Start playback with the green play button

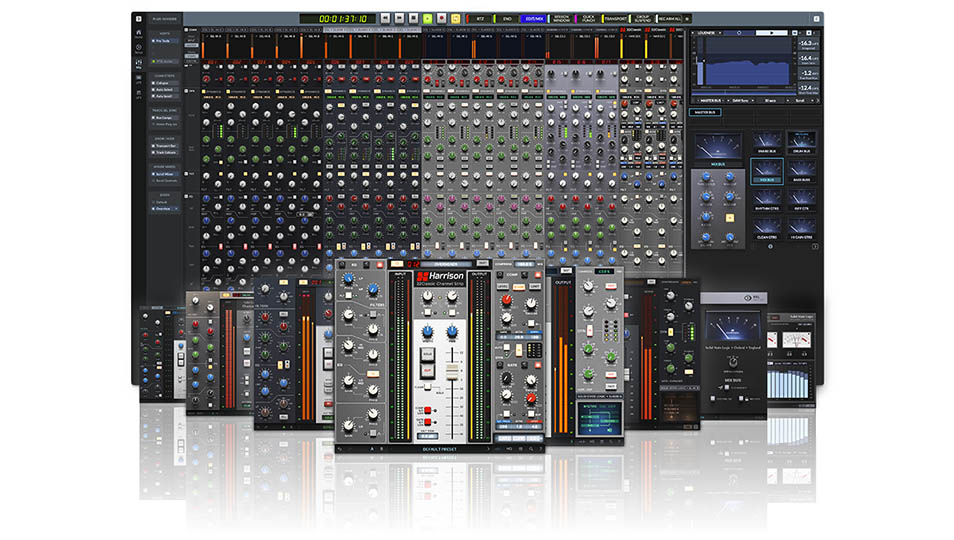coord(428,19)
